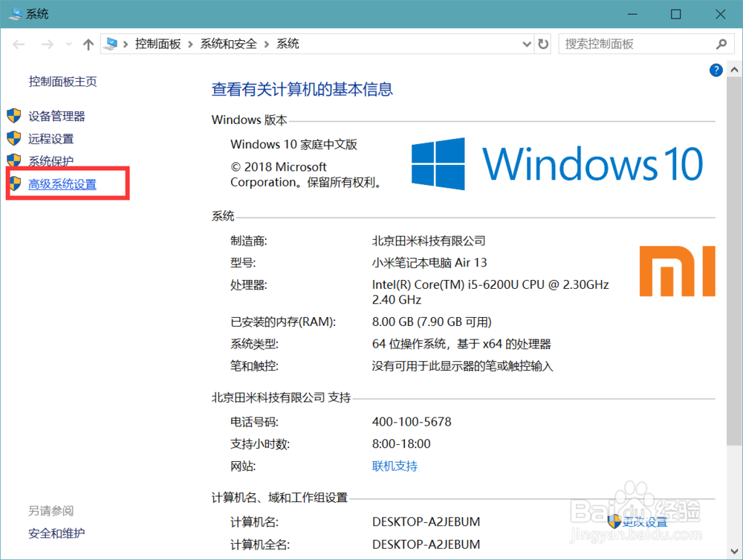Click shield icon beside 更改设置
The width and height of the screenshot is (743, 560).
click(614, 521)
